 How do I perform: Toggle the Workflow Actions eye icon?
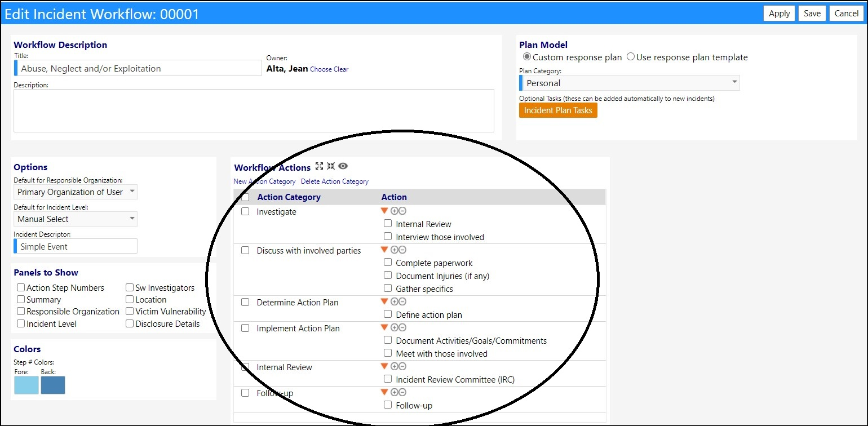tap(343, 166)
